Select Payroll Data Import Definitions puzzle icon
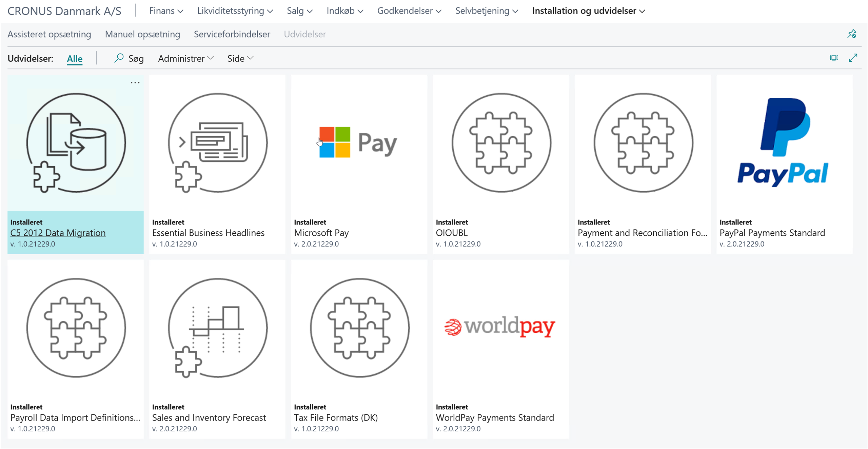Viewport: 868px width, 449px height. (x=76, y=328)
